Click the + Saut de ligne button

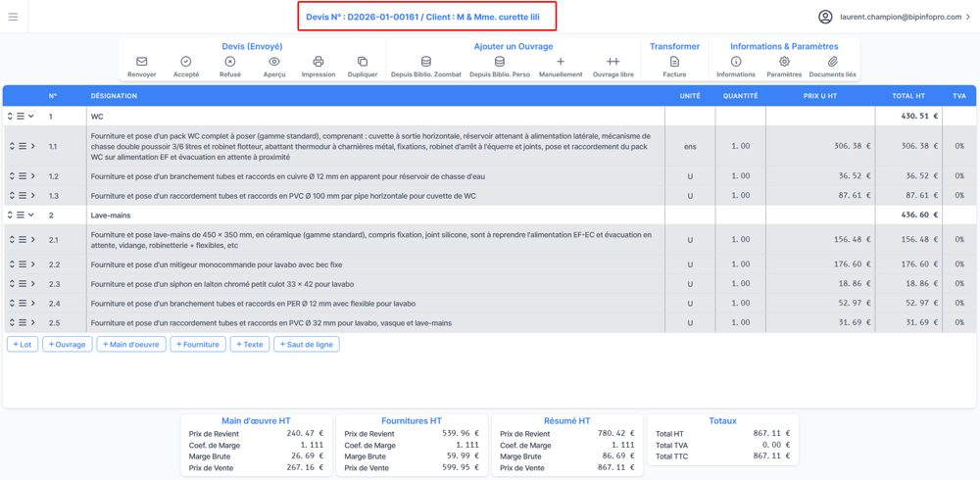pyautogui.click(x=306, y=345)
